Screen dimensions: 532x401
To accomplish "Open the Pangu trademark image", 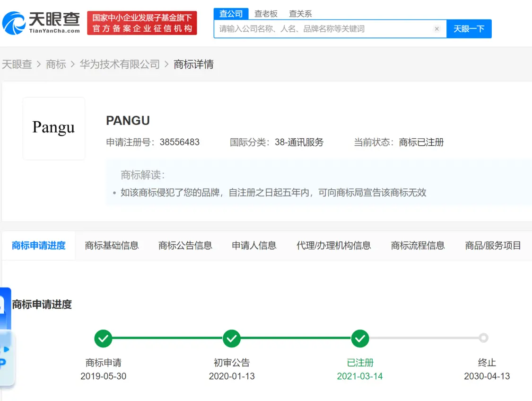I will 54,128.
